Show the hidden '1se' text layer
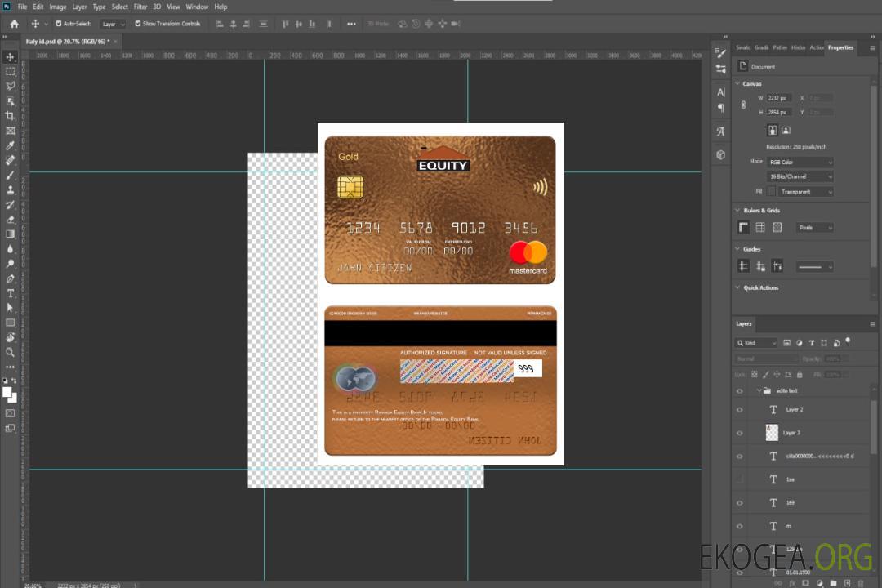 coord(740,479)
